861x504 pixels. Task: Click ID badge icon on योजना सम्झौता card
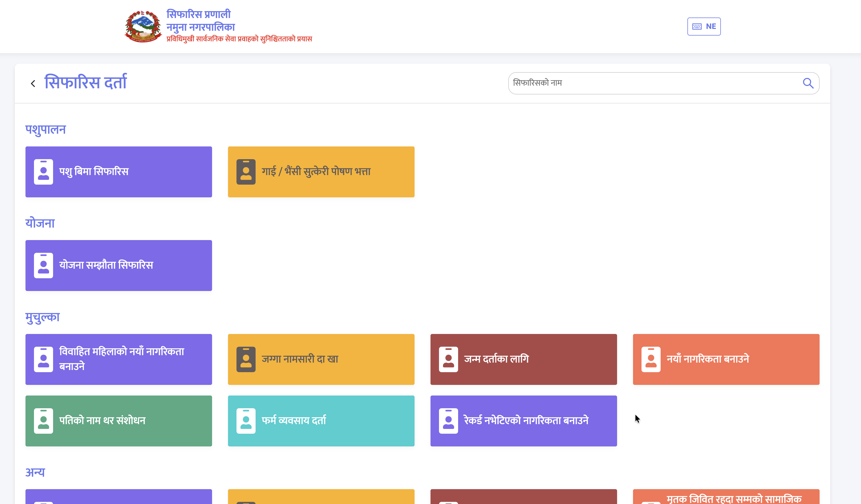[43, 265]
